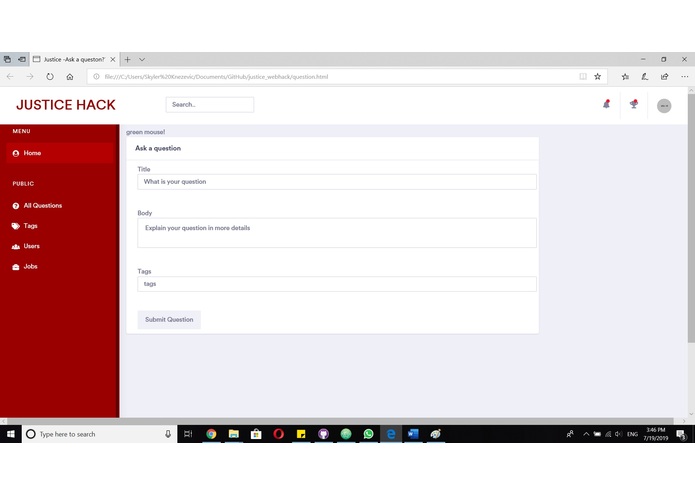Open Task View on taskbar

tap(188, 434)
